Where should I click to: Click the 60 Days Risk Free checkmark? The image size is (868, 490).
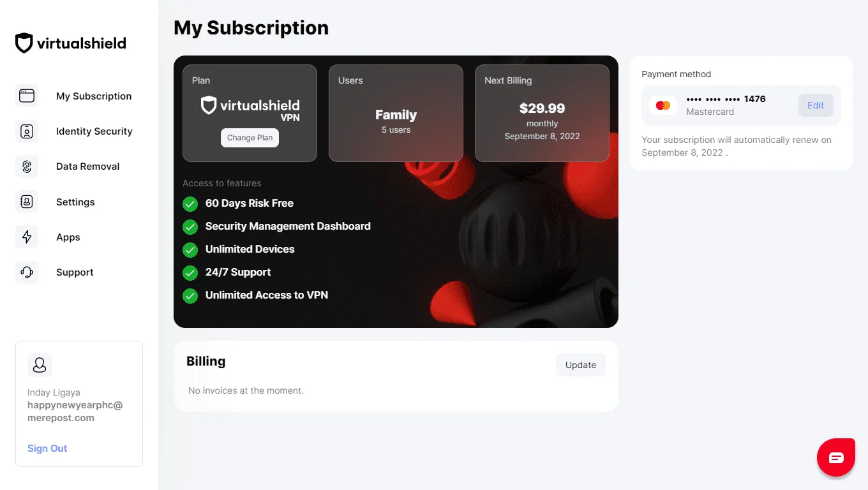190,204
